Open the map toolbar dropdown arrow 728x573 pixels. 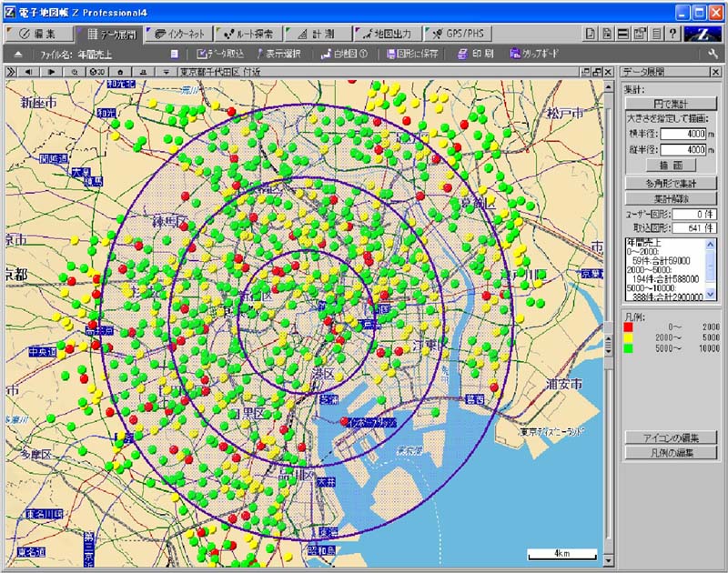pyautogui.click(x=166, y=72)
